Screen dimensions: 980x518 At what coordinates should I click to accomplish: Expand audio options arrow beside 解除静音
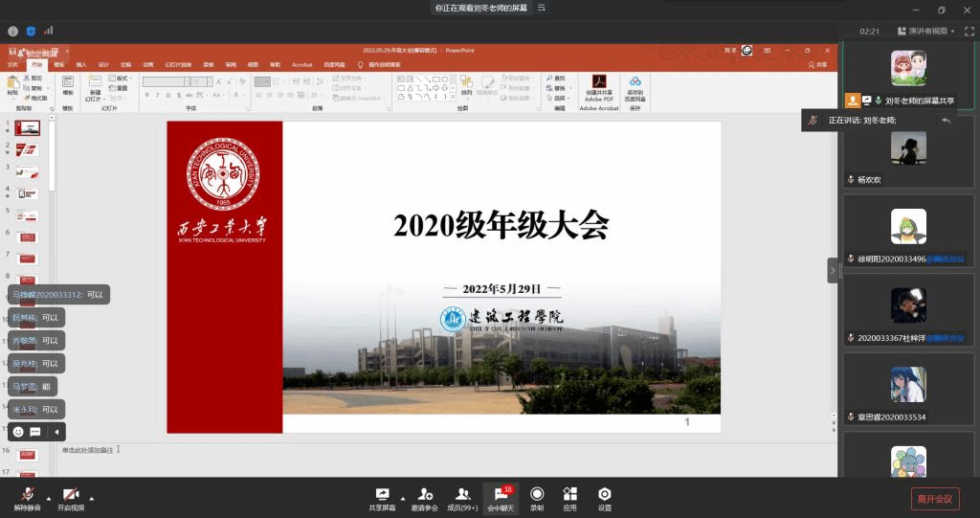pos(49,498)
